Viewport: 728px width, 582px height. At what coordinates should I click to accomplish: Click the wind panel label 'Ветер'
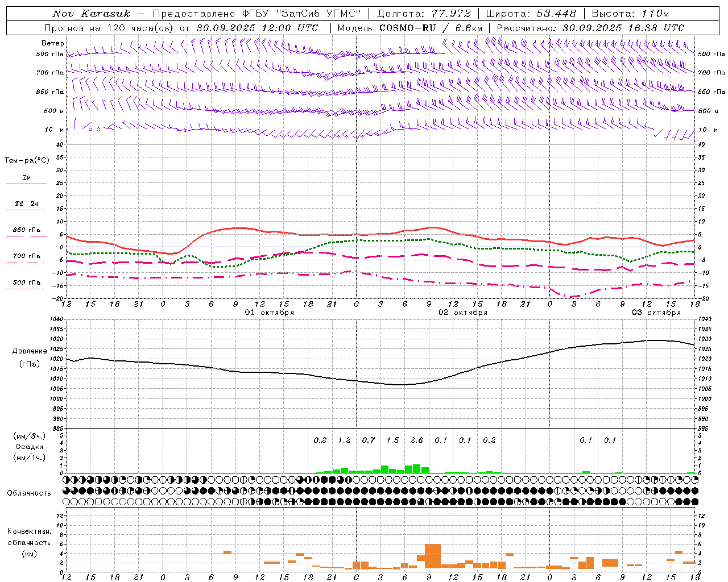(53, 43)
